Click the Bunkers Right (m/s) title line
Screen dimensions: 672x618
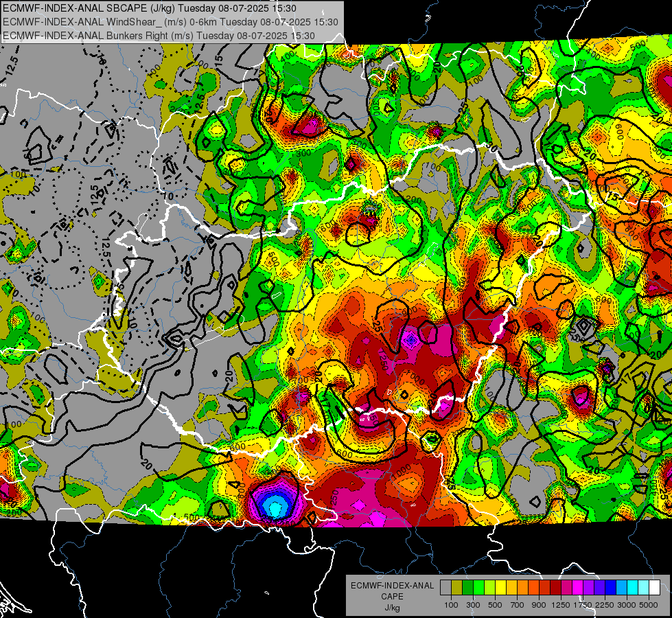tap(159, 36)
